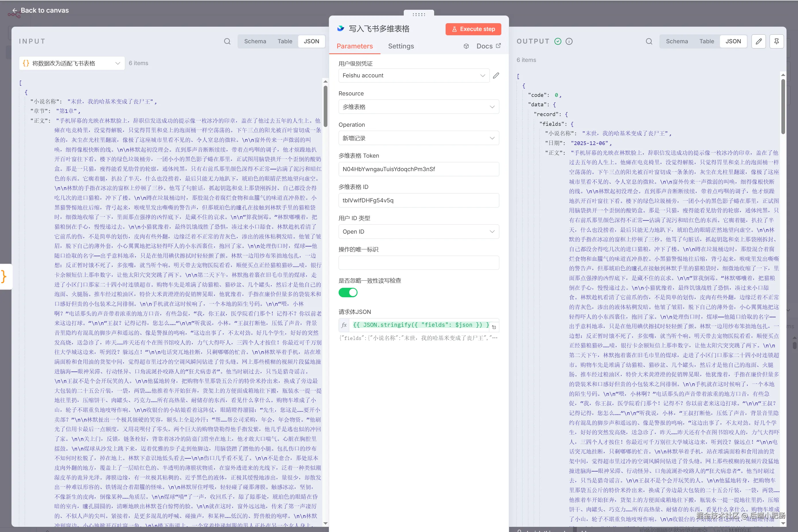Viewport: 798px width, 532px height.
Task: Click the 操作的唯一标识 input field
Action: pos(418,263)
